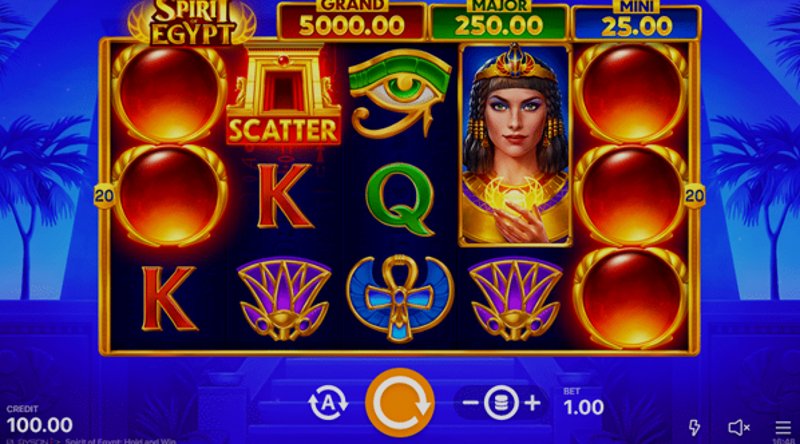Viewport: 800px width, 444px height.
Task: Toggle turbo mode with the lightning bolt icon
Action: (x=694, y=428)
